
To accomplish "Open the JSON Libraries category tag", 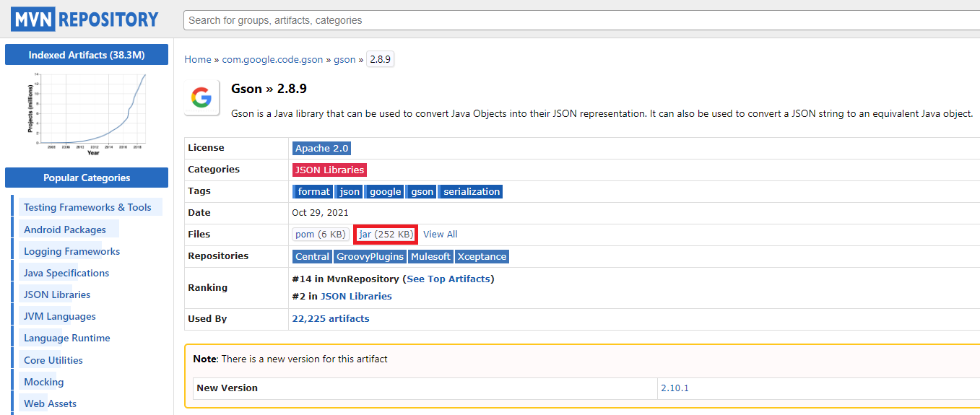I will [329, 170].
